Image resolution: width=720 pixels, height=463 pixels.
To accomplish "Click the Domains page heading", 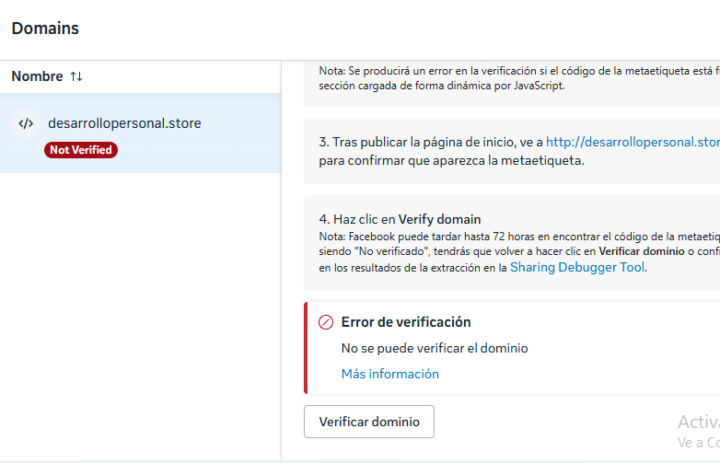I will coord(45,28).
